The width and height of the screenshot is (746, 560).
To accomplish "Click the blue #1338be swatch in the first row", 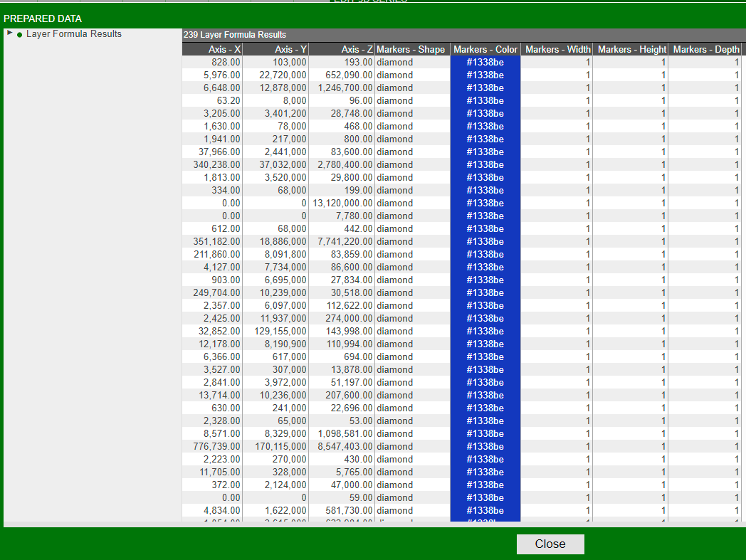I will [485, 63].
